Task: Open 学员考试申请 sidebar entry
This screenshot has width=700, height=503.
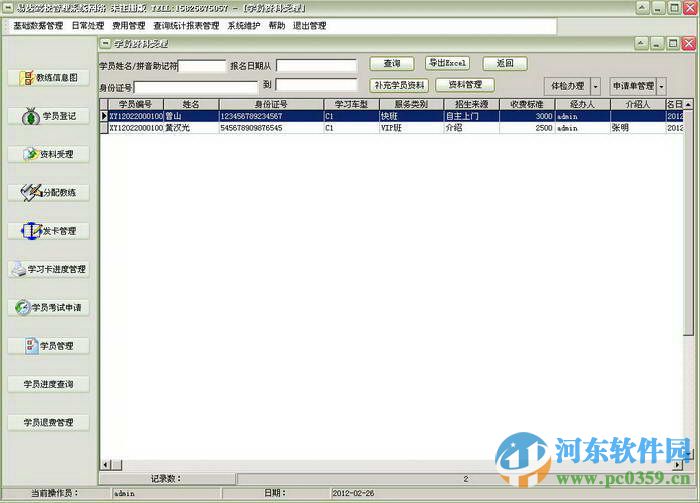Action: 48,308
